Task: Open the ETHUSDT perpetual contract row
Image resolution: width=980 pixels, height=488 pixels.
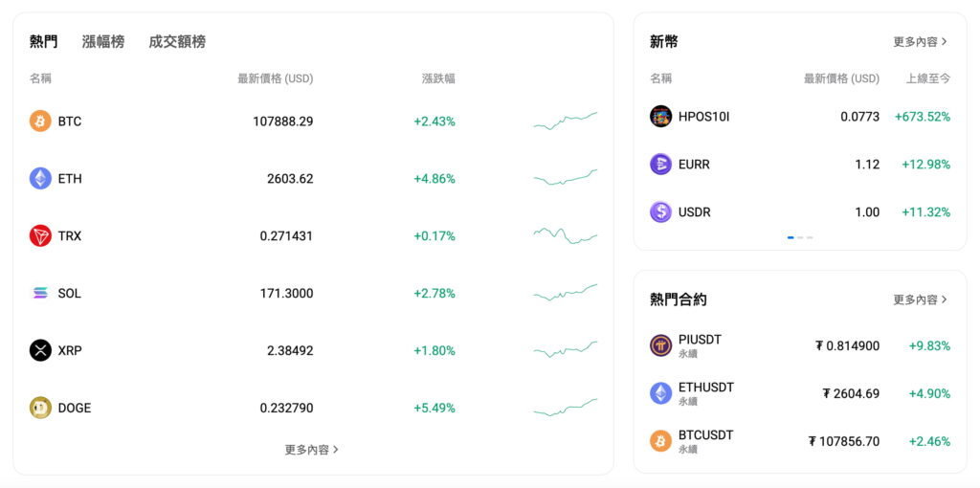Action: (800, 393)
